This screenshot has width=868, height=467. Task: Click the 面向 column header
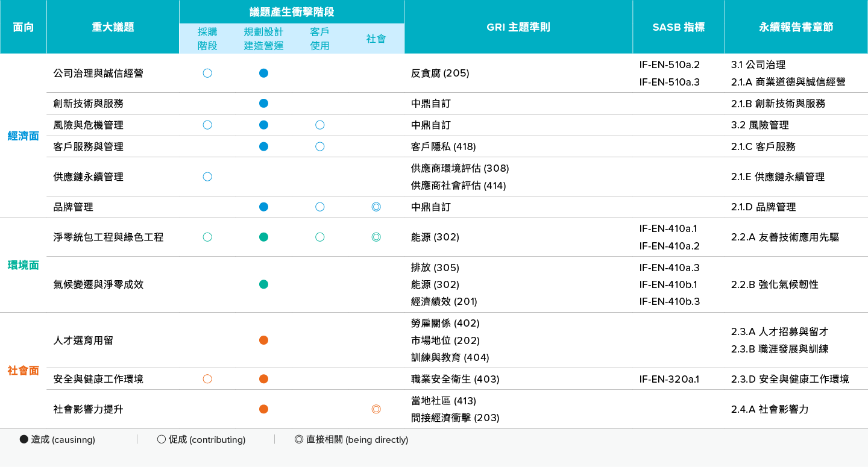click(24, 27)
